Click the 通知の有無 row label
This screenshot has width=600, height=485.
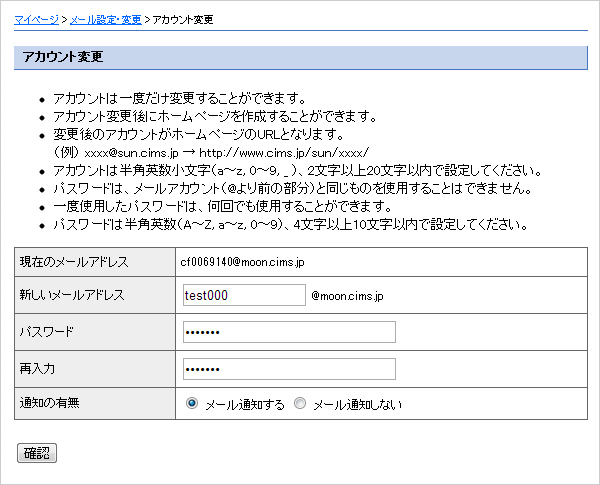point(50,404)
